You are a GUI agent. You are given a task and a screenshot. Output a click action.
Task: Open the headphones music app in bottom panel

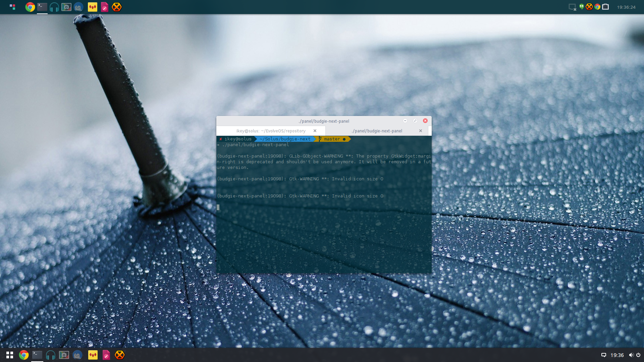(51, 355)
